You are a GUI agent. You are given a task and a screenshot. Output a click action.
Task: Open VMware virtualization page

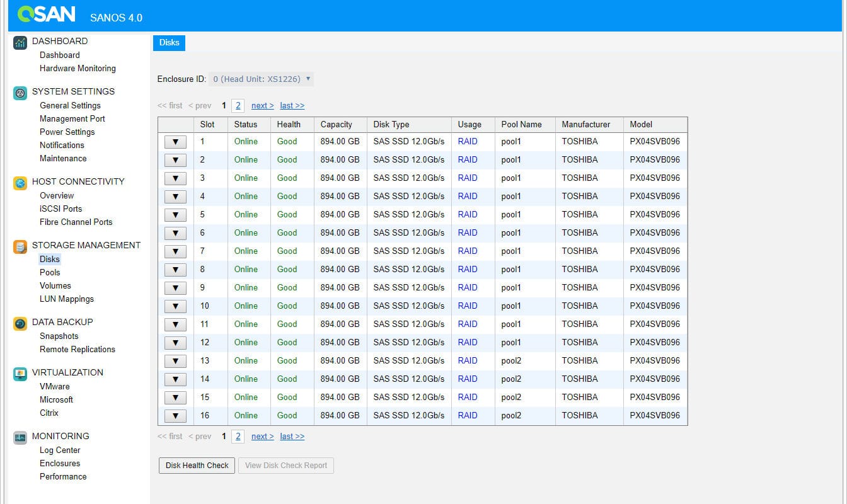[x=55, y=386]
